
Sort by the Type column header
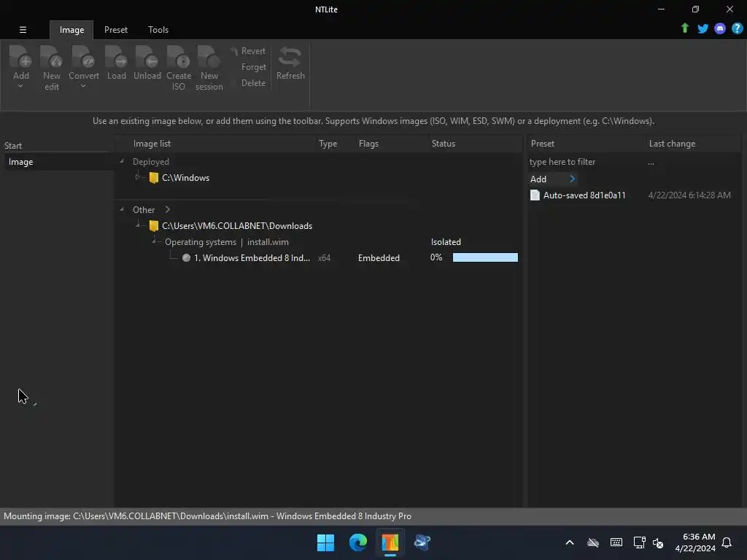[x=328, y=144]
